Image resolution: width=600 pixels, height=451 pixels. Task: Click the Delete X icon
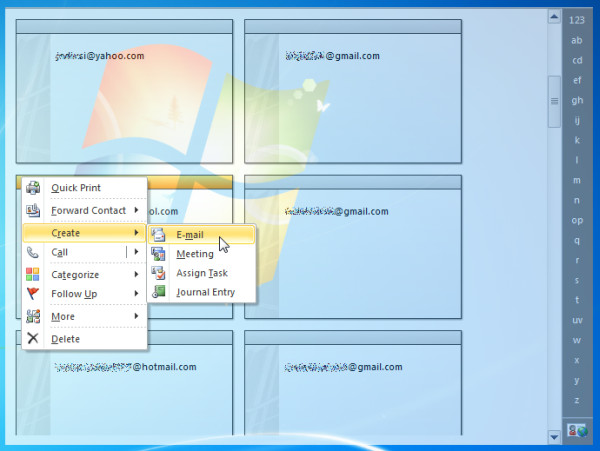[33, 338]
